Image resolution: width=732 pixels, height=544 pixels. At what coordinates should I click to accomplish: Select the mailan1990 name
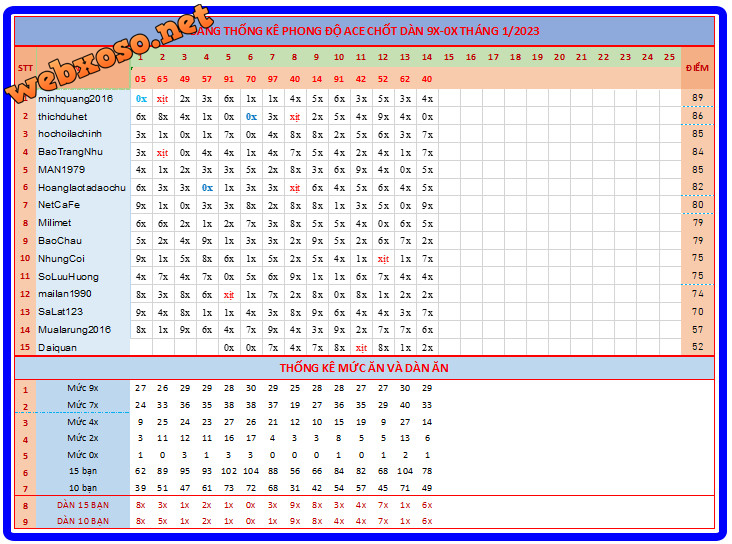coord(65,294)
